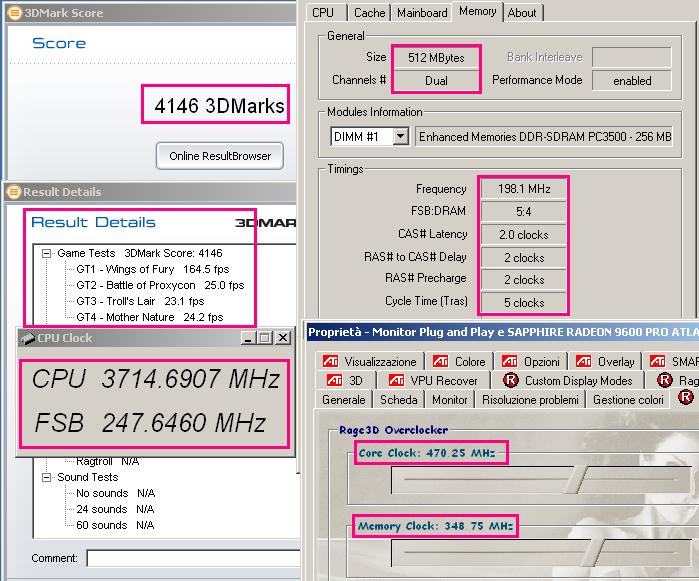Click the FSB:DRAM 5:4 value

(524, 211)
